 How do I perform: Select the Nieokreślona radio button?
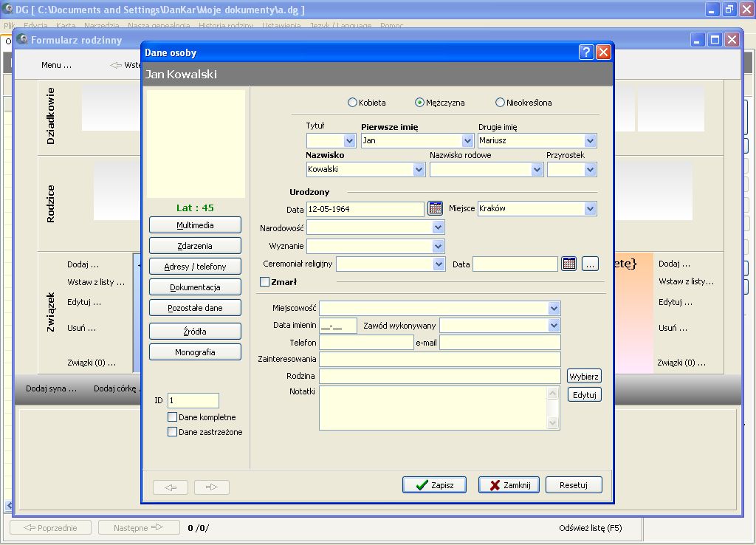(500, 102)
